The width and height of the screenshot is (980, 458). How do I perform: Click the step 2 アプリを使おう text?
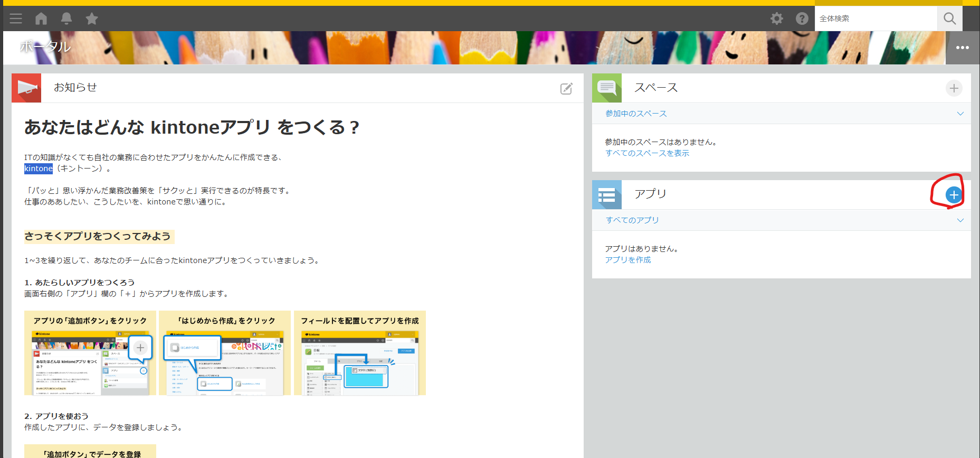[x=56, y=416]
